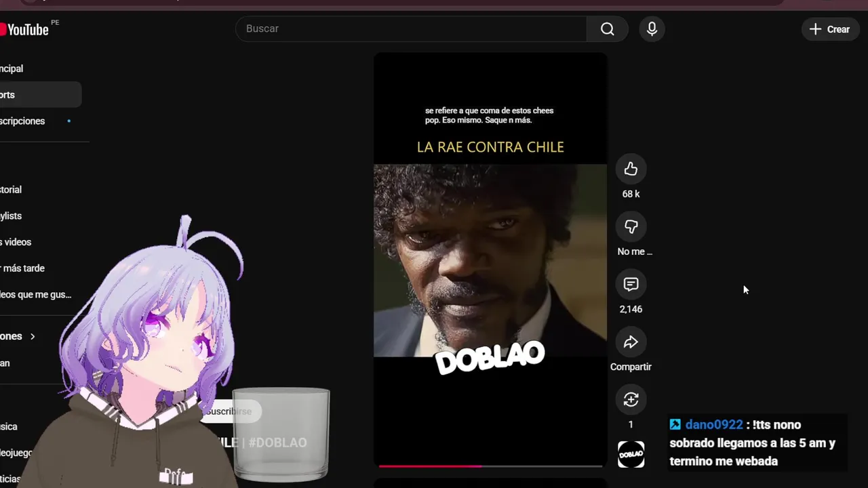The image size is (868, 488).
Task: Click the LA RAE CONTRA CHILE caption
Action: 490,147
